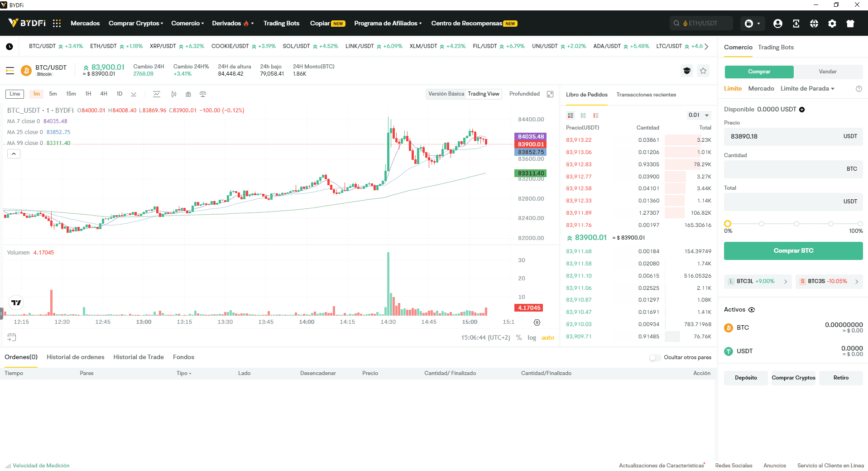The height and width of the screenshot is (471, 868).
Task: Switch to Transacciones recientes tab
Action: pyautogui.click(x=646, y=95)
